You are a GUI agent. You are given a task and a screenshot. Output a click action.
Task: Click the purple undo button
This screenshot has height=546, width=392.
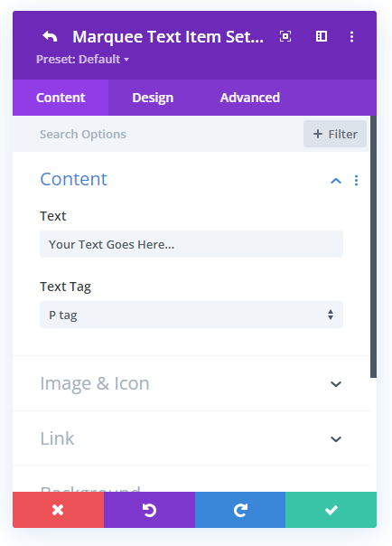pos(149,510)
